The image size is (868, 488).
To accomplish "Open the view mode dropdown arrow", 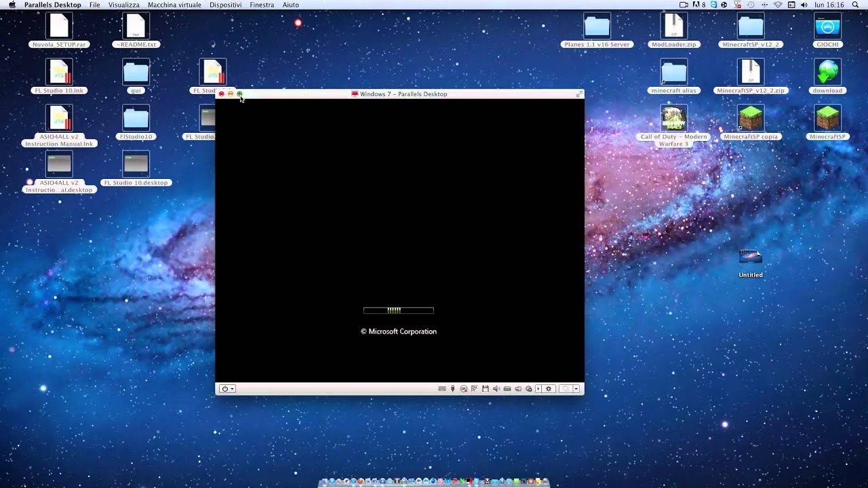I will [x=576, y=388].
